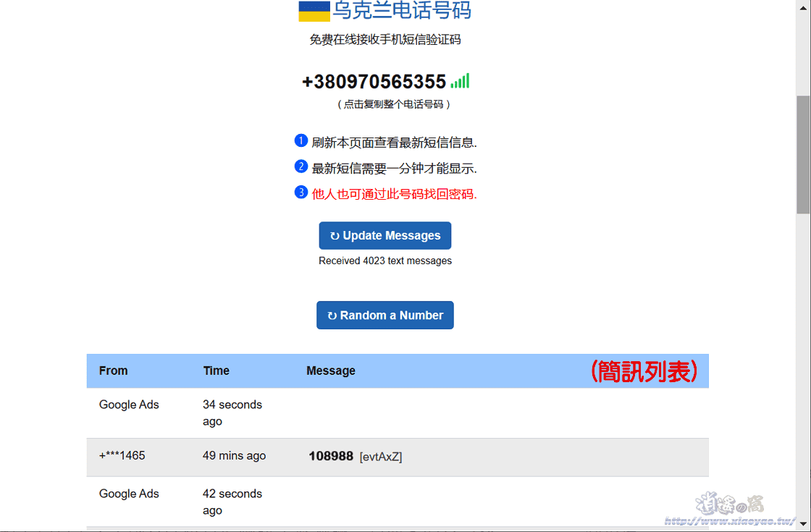This screenshot has height=532, width=811.
Task: Click the Google Ads sender from 42 seconds ago
Action: 129,494
